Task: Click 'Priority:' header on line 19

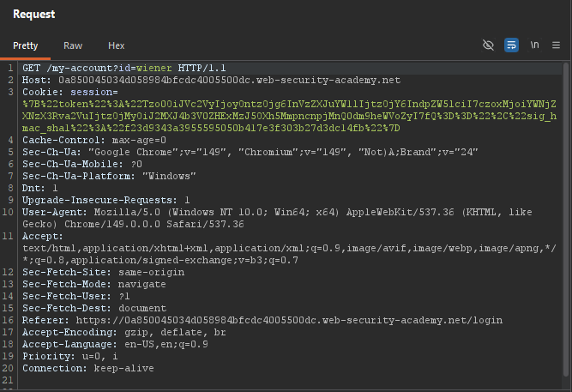Action: [x=49, y=356]
